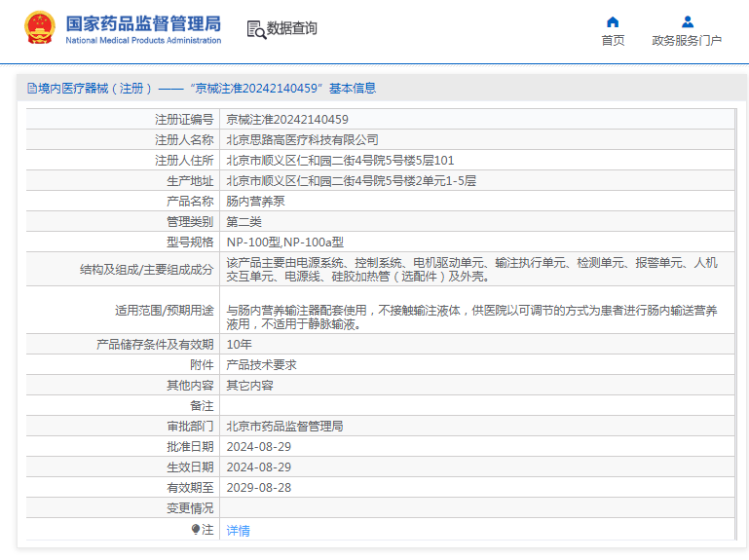Open 其它内容 value

click(x=249, y=386)
